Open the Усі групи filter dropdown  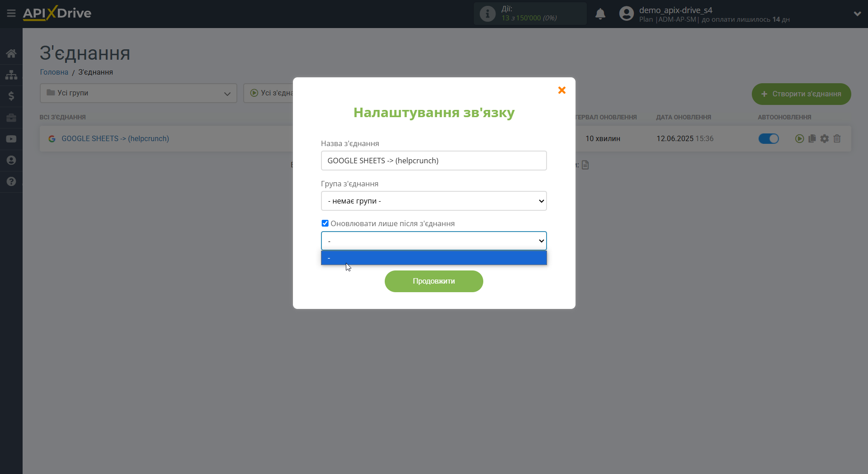click(x=138, y=93)
